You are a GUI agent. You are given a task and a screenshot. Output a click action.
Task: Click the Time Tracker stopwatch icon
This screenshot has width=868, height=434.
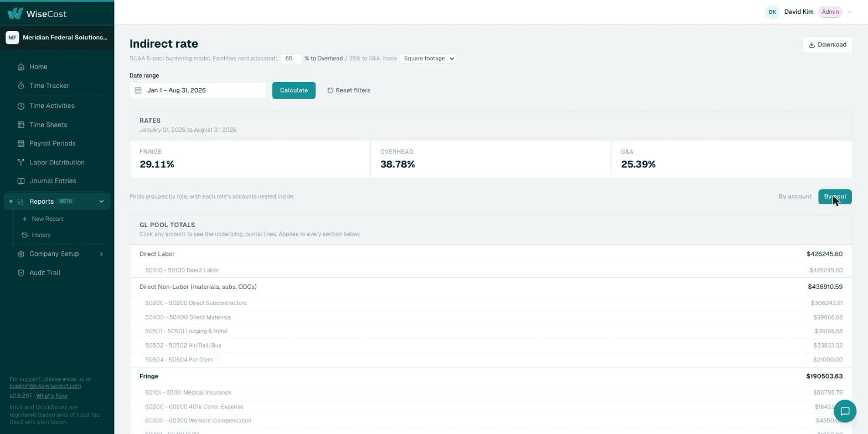pos(21,86)
